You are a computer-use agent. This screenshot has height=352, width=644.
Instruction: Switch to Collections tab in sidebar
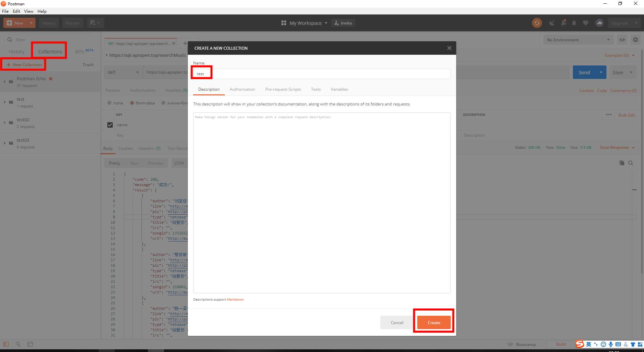coord(50,51)
